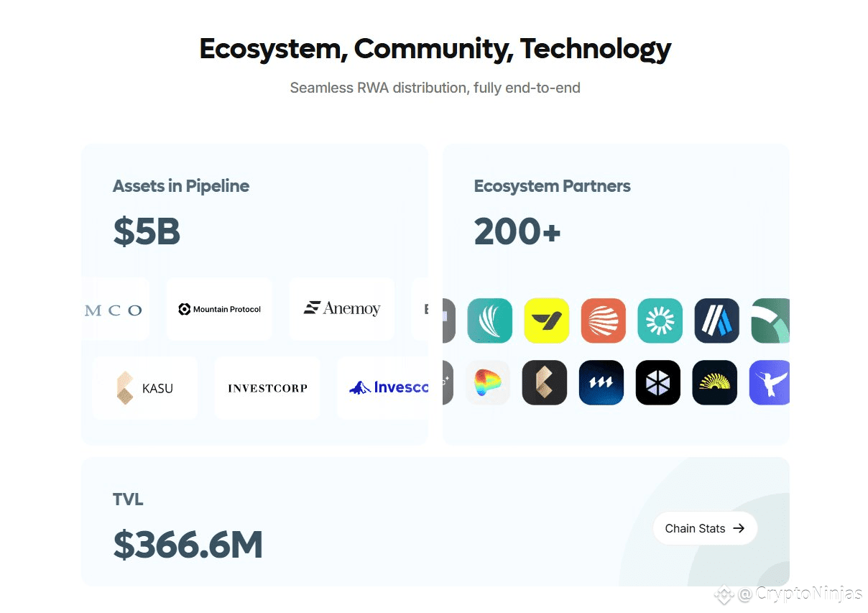
Task: Open the purple hummingbird partner icon
Action: pyautogui.click(x=770, y=382)
